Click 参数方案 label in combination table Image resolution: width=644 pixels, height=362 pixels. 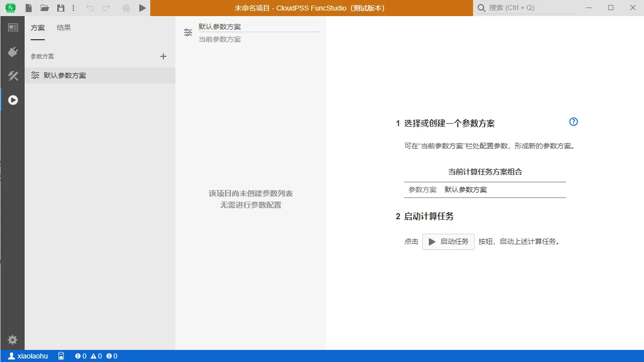coord(422,190)
